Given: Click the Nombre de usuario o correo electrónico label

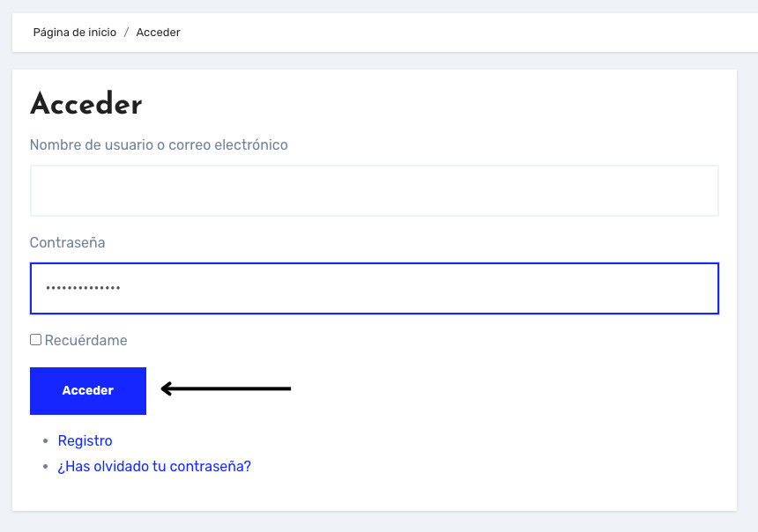Looking at the screenshot, I should [159, 144].
